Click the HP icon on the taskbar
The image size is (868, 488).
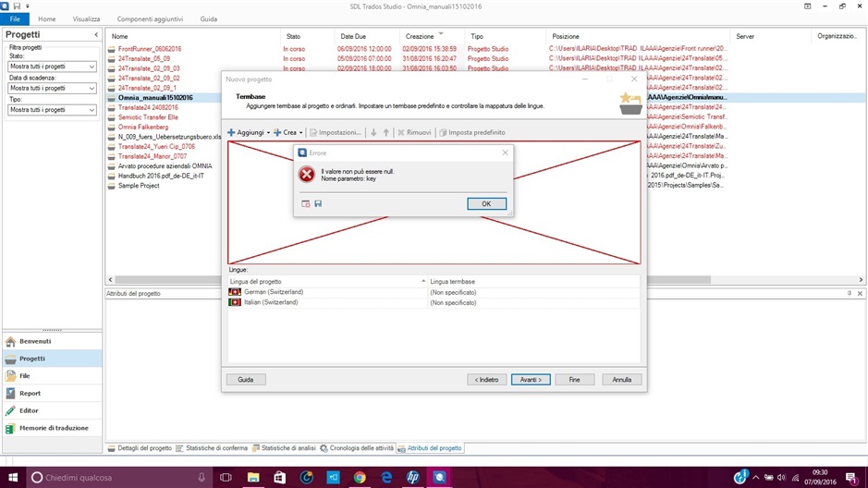point(413,477)
